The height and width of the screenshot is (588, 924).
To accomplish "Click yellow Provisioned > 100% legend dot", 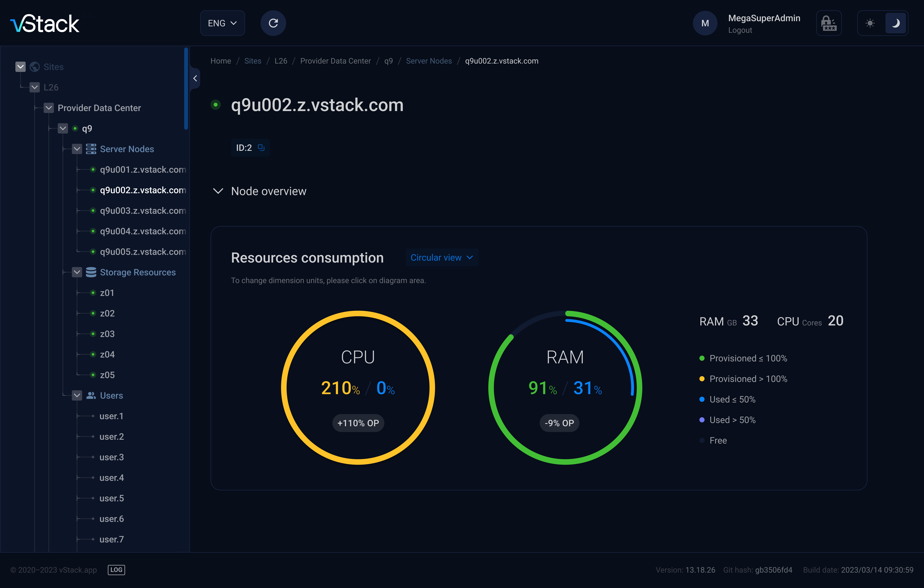I will coord(702,379).
